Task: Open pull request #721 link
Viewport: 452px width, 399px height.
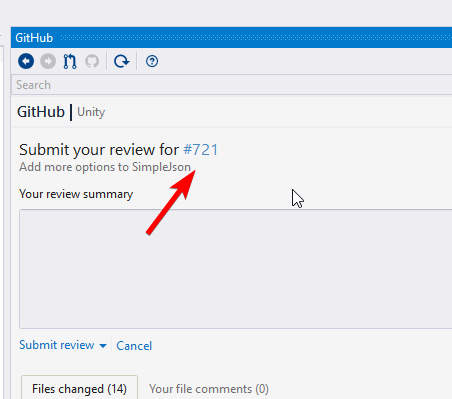Action: [x=201, y=150]
